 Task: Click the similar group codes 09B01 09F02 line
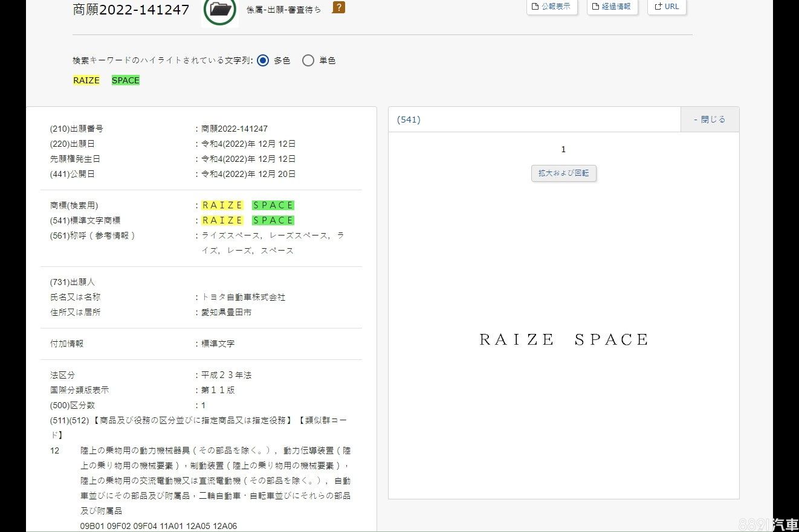click(159, 526)
